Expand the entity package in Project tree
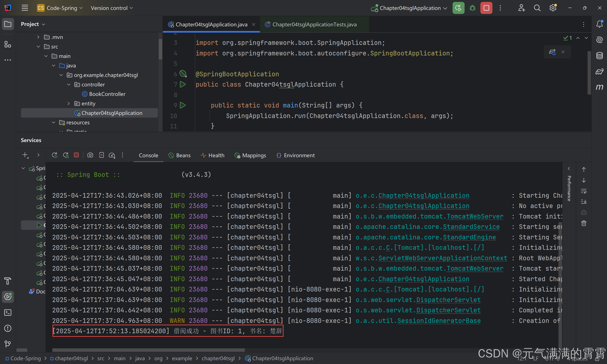The height and width of the screenshot is (364, 607). [x=69, y=103]
